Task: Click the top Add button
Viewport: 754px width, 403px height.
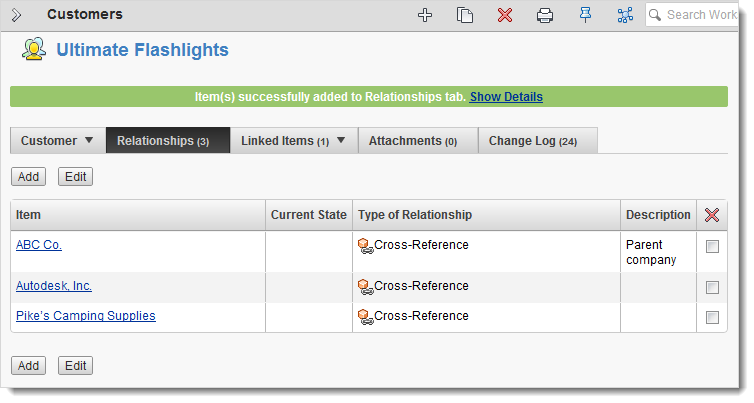Action: 28,176
